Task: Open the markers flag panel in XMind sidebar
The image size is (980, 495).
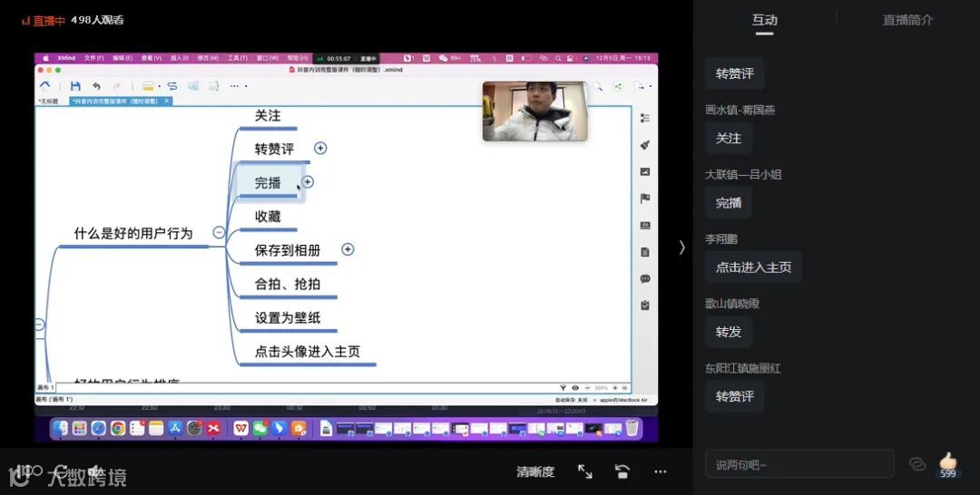Action: click(x=645, y=199)
